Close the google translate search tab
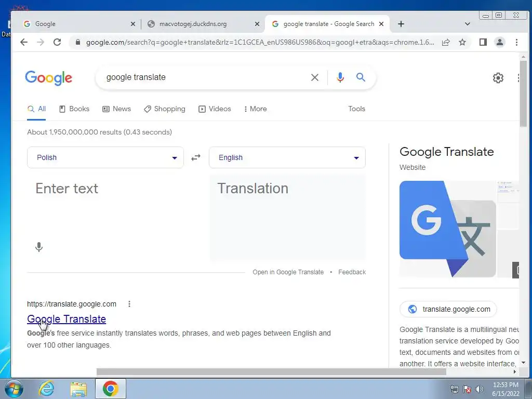This screenshot has height=399, width=532. tap(381, 24)
